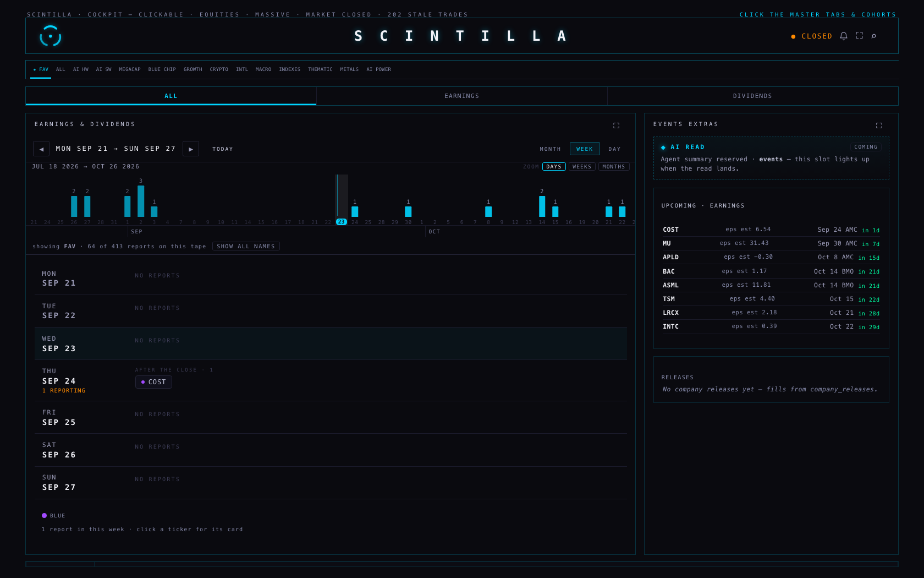924x578 pixels.
Task: Click the Scintilla circular logo icon
Action: pos(50,36)
